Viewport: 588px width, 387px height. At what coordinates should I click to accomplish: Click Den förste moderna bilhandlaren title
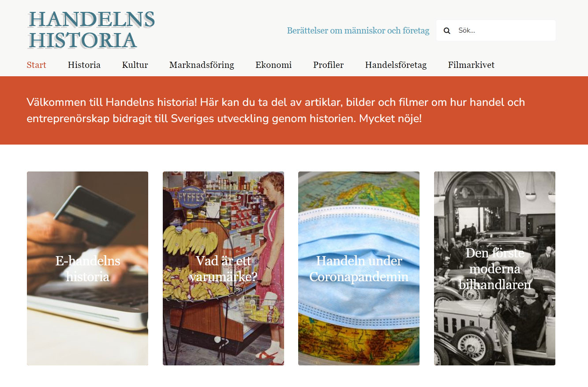coord(494,269)
